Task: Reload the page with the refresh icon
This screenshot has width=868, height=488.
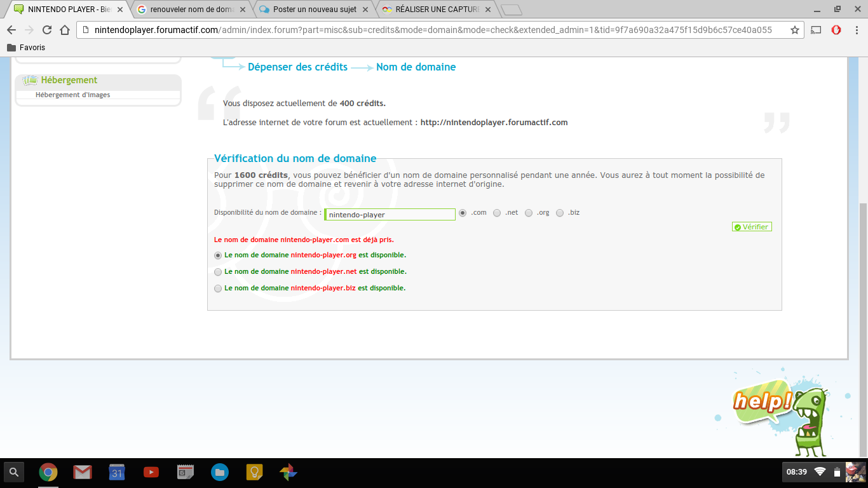Action: click(46, 30)
